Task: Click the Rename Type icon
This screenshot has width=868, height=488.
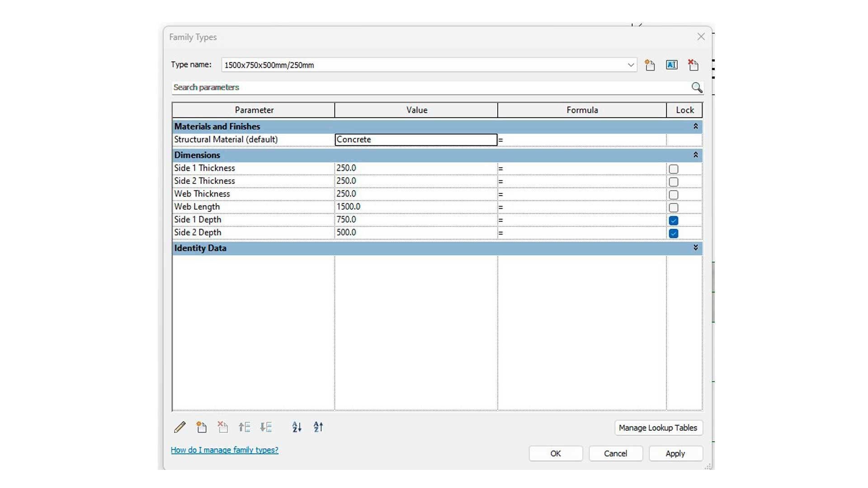Action: coord(671,65)
